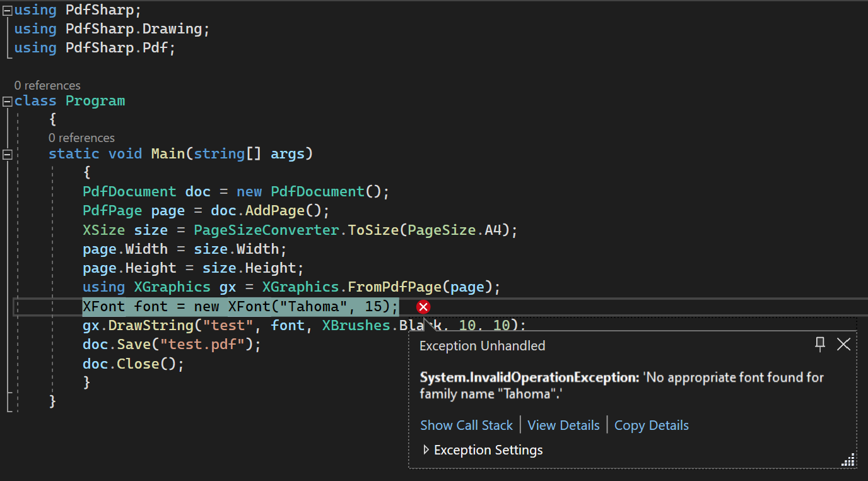Click '0 references' above Main method

81,138
